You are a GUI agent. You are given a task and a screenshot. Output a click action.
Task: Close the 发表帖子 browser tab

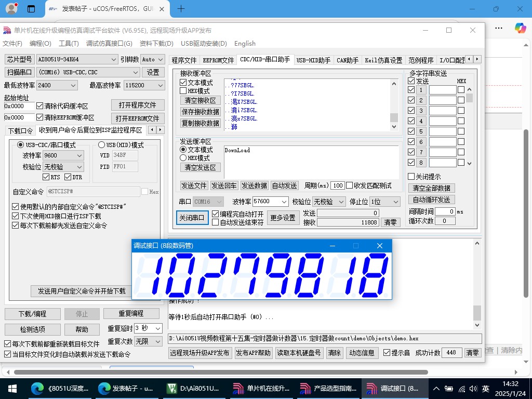coord(162,9)
